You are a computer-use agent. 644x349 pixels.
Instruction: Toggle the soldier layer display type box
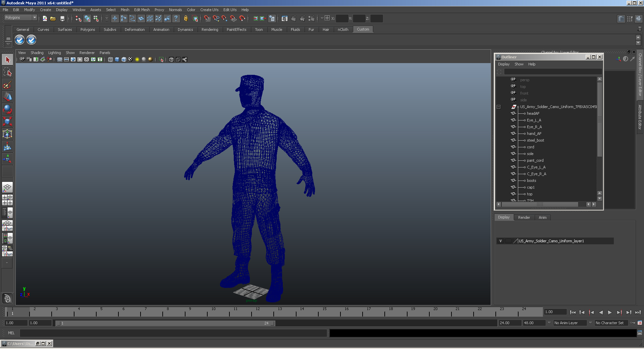tap(508, 241)
